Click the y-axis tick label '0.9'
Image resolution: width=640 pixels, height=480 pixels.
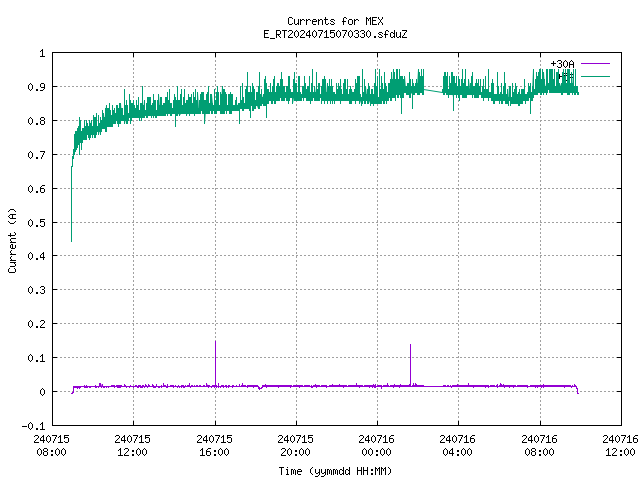[x=36, y=87]
